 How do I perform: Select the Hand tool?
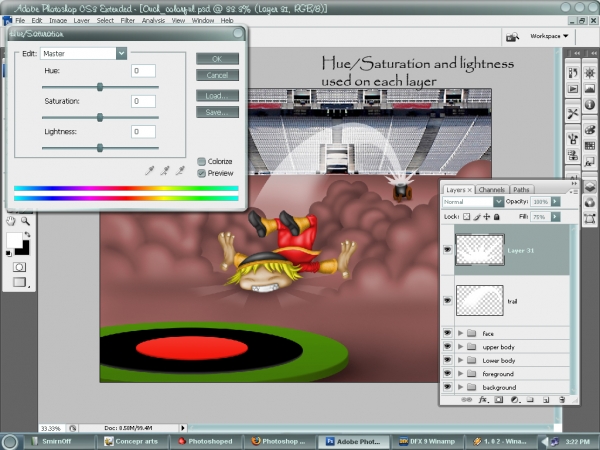click(x=11, y=221)
